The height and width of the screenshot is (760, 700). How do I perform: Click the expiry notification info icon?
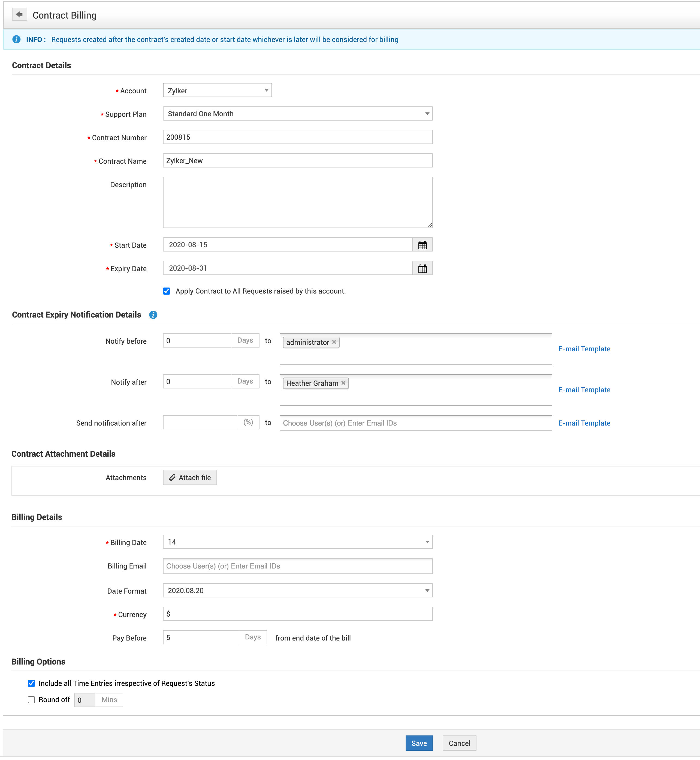pos(153,315)
